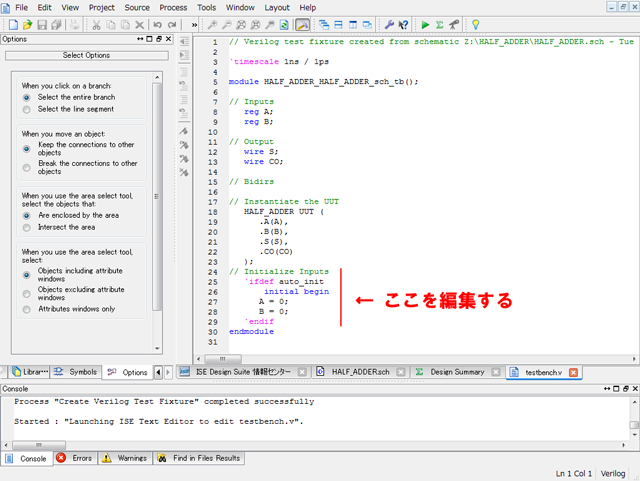Screen dimensions: 640x481
Task: Click the telescope icon in toolbar
Action: (x=453, y=25)
